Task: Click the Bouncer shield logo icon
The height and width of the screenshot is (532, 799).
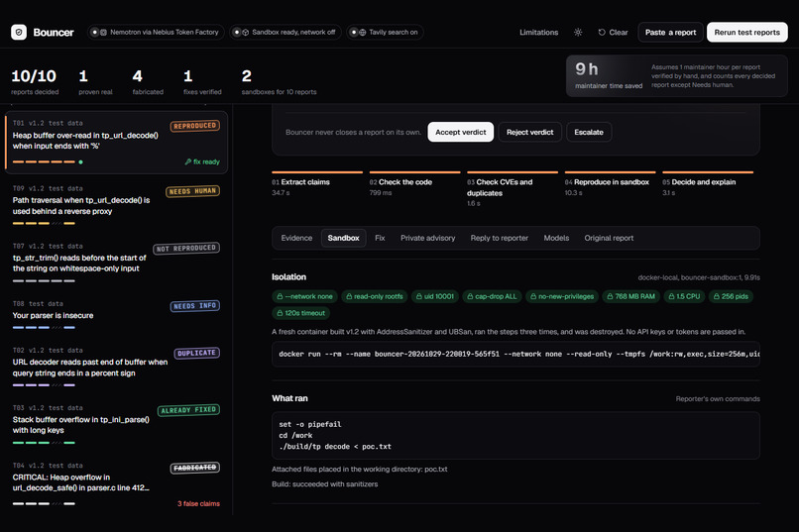Action: tap(19, 32)
